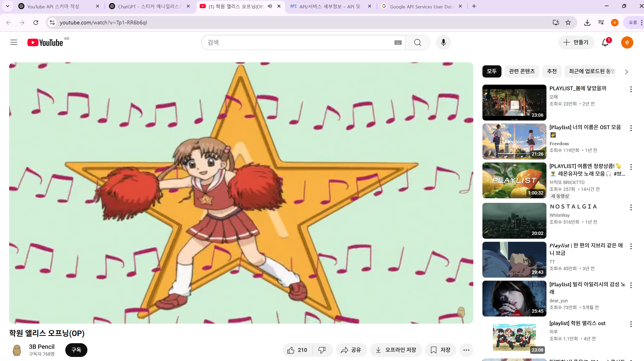Click the search magnifier button
The width and height of the screenshot is (644, 361).
(417, 42)
